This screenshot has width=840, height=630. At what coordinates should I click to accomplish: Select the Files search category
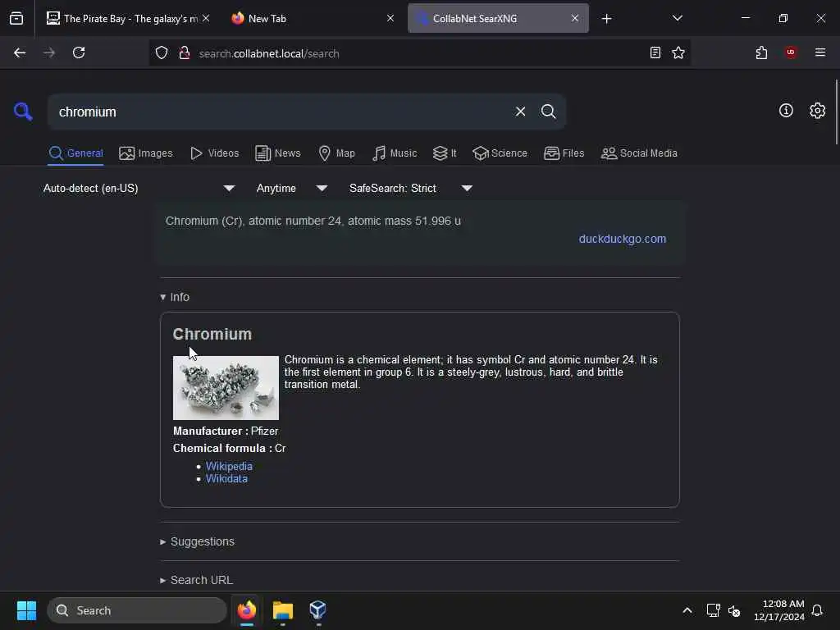(x=564, y=153)
